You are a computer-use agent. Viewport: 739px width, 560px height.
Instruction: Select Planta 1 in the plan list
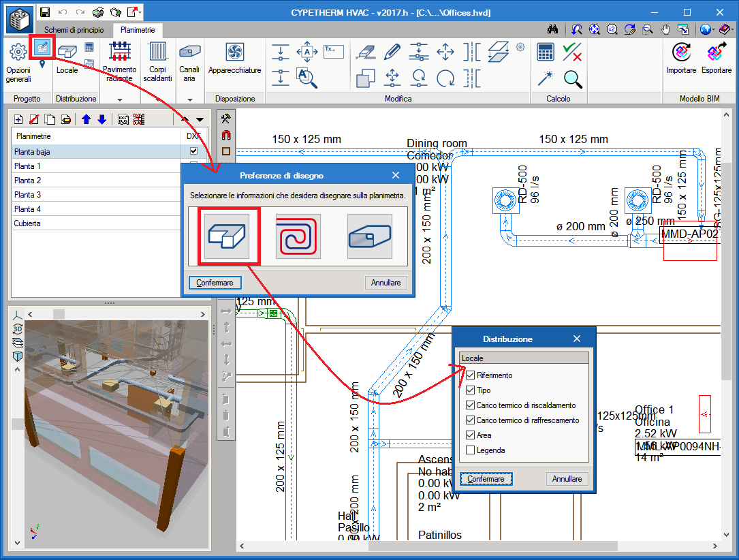click(96, 166)
